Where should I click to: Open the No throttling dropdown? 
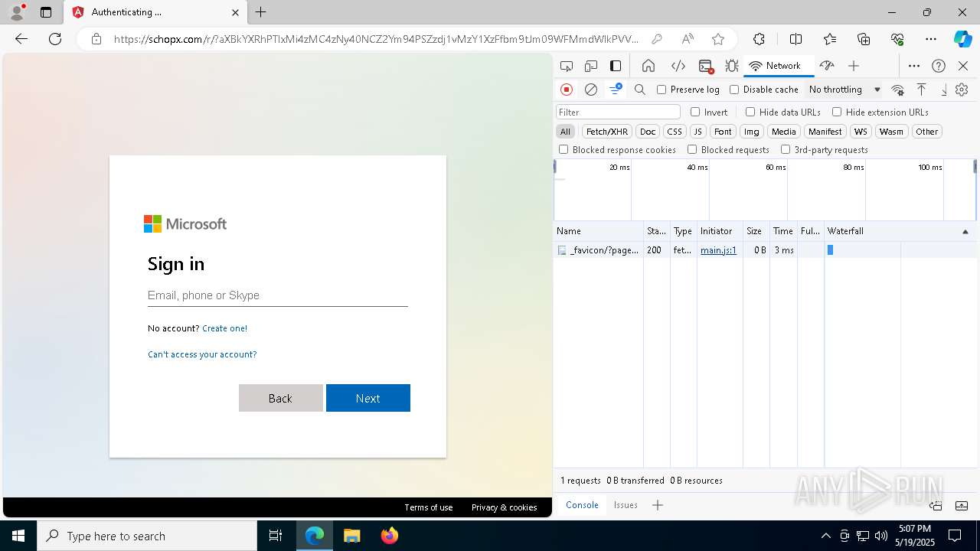pyautogui.click(x=844, y=90)
